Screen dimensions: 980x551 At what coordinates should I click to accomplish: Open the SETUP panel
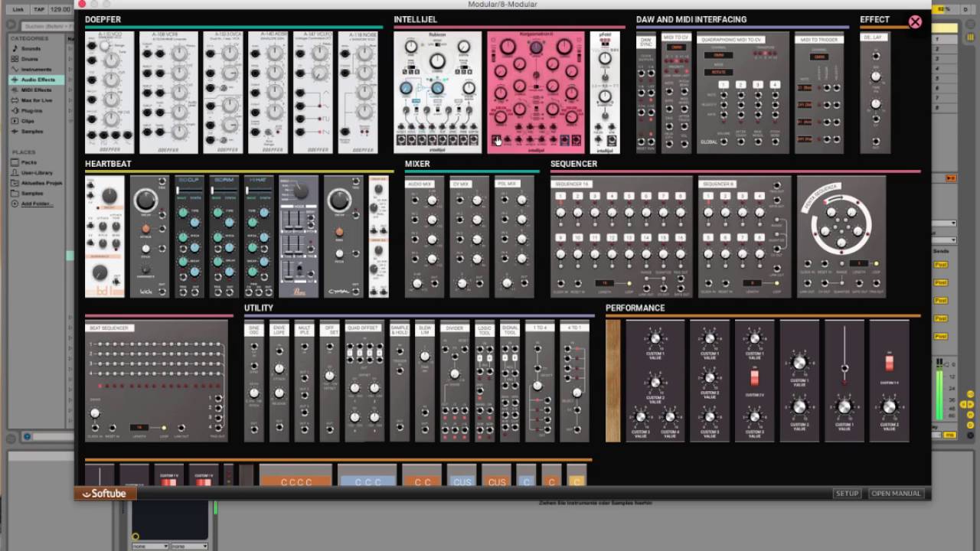(847, 494)
